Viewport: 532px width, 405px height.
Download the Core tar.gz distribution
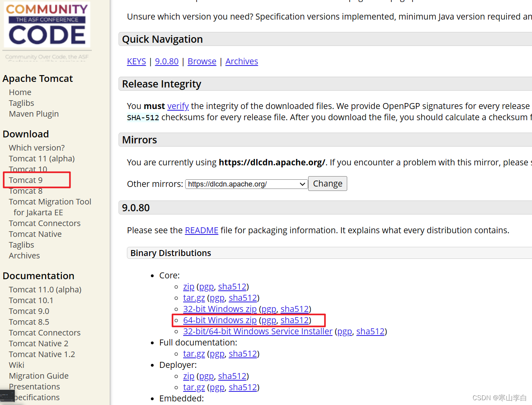coord(194,298)
